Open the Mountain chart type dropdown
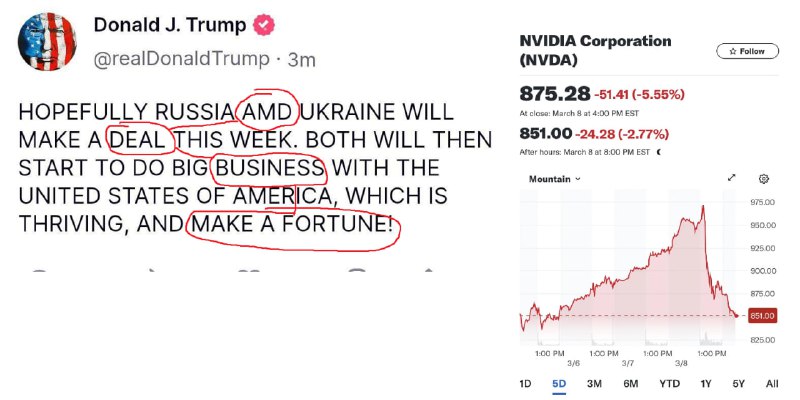 click(x=555, y=179)
